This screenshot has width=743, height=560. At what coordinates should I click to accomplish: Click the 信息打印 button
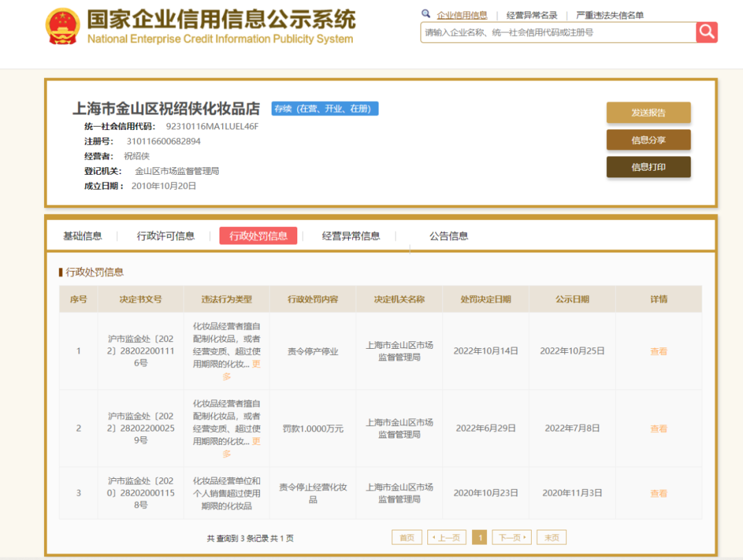coord(648,166)
